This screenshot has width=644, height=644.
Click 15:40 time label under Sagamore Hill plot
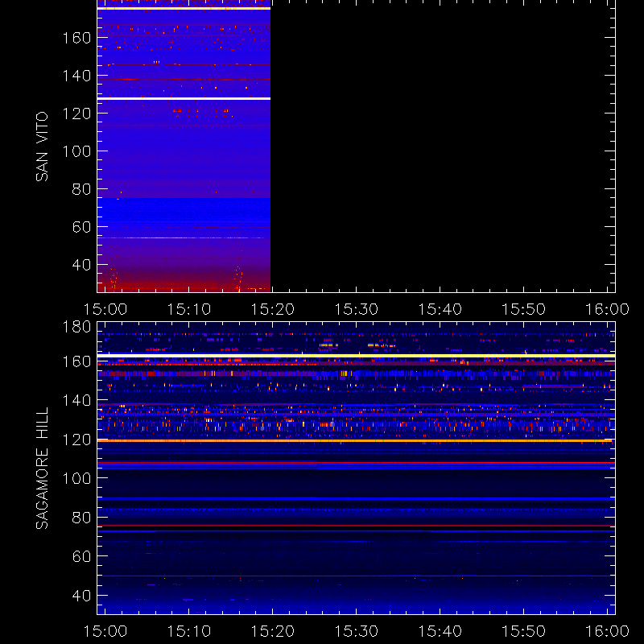click(440, 631)
